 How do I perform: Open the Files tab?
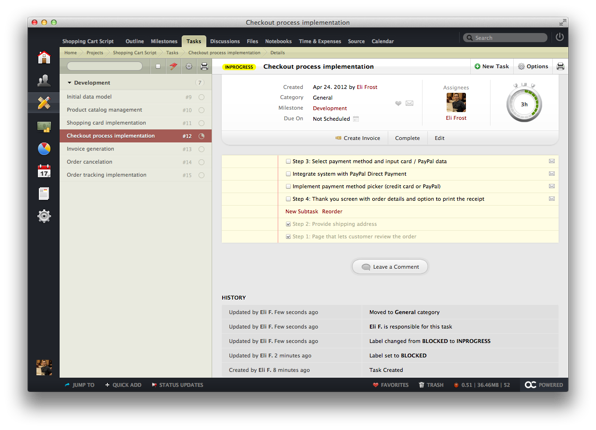pyautogui.click(x=252, y=41)
